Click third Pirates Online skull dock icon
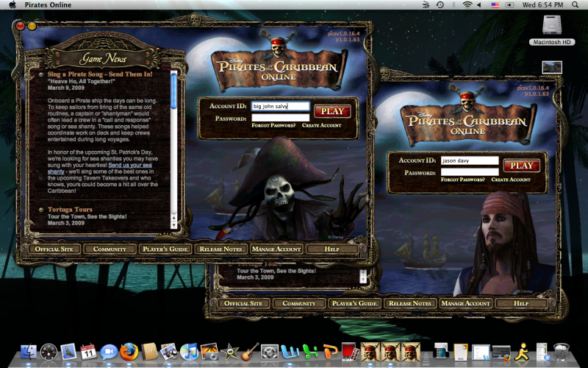The image size is (588, 368). tap(411, 353)
